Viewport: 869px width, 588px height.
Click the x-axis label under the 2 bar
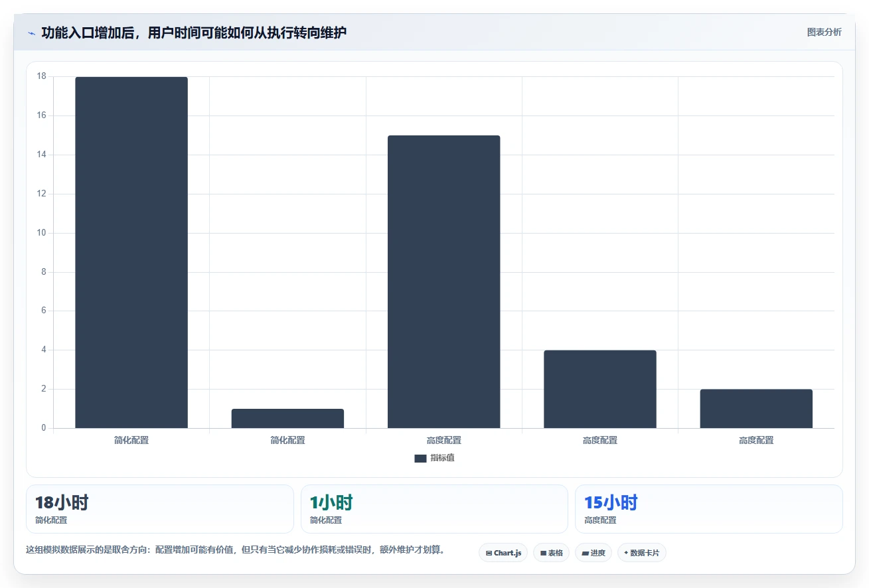point(756,440)
